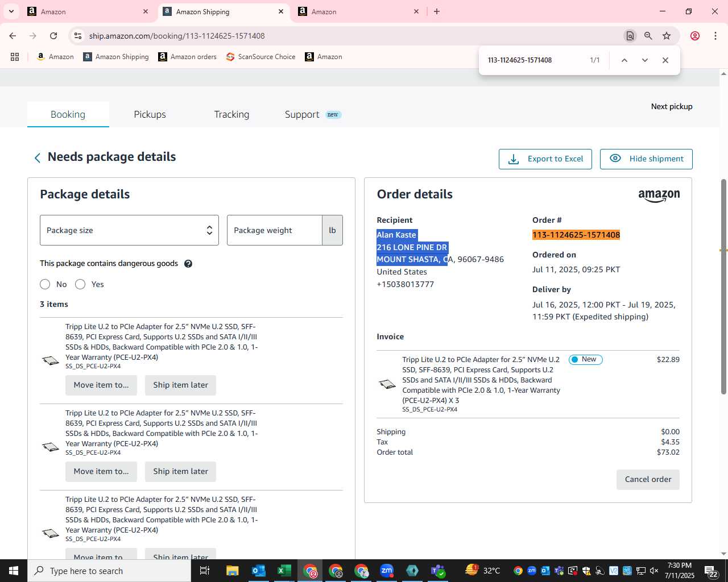Viewport: 728px width, 582px height.
Task: Open the notification center icon
Action: pos(711,571)
